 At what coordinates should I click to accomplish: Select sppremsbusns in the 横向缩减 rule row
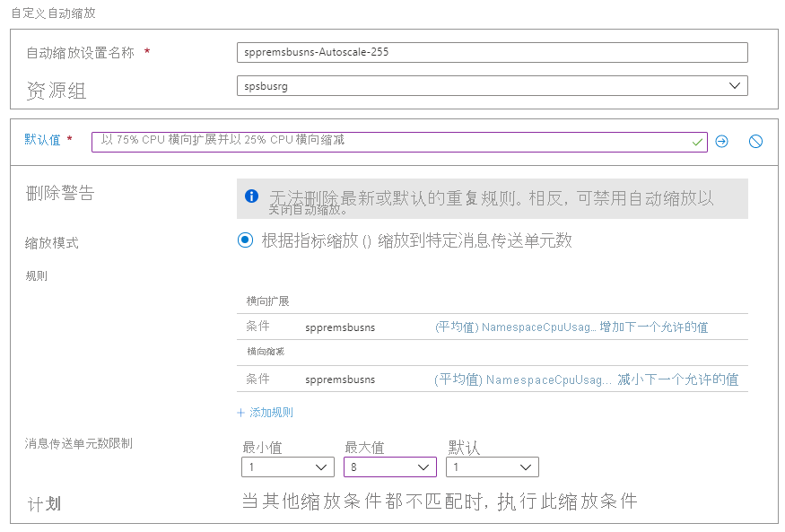340,379
